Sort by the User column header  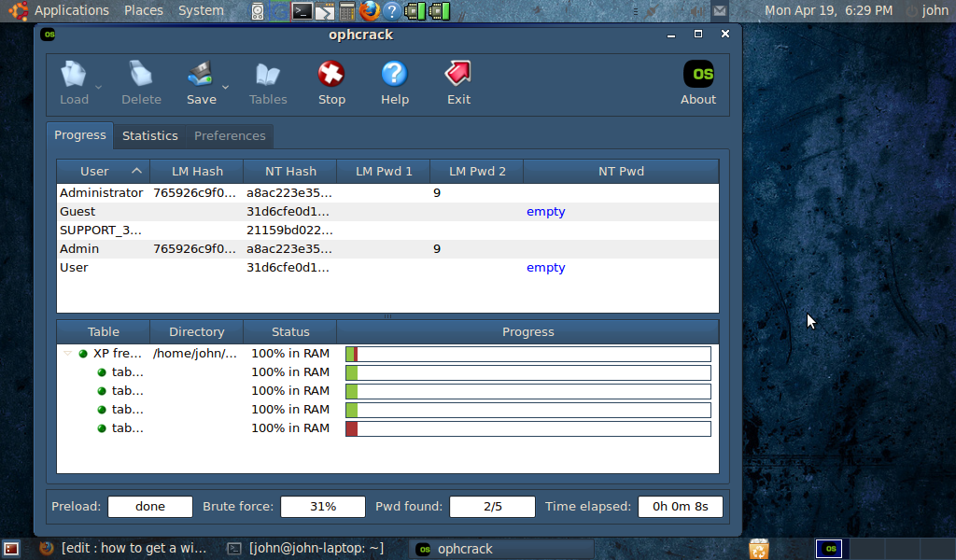point(103,171)
